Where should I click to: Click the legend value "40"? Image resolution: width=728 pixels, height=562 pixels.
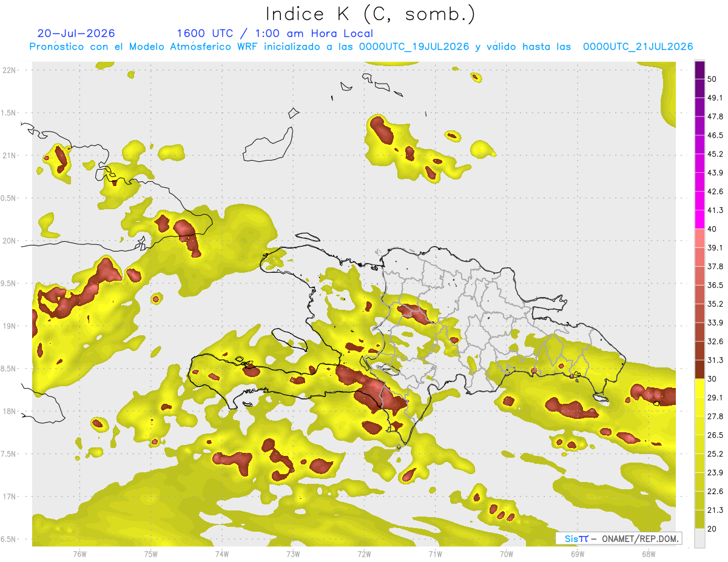tap(712, 229)
